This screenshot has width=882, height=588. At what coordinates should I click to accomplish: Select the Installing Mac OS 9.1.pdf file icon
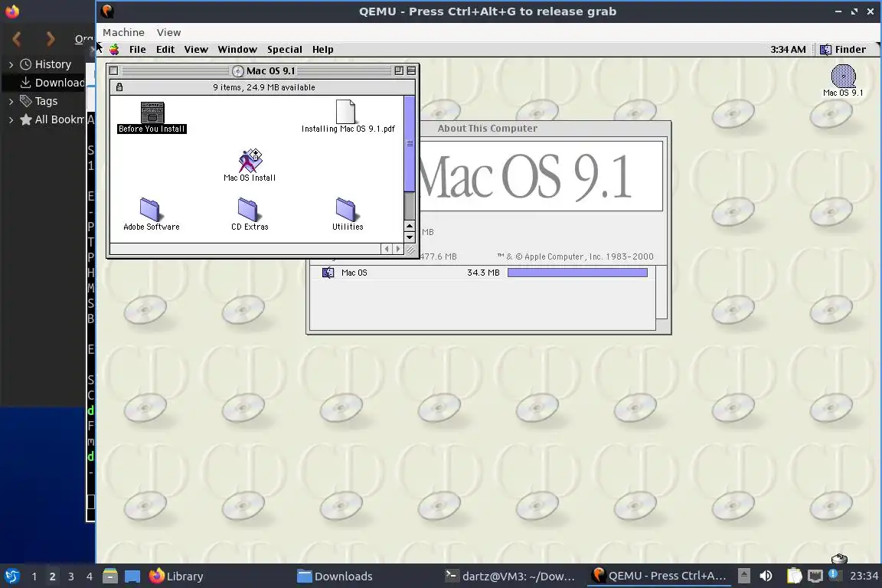pyautogui.click(x=345, y=112)
